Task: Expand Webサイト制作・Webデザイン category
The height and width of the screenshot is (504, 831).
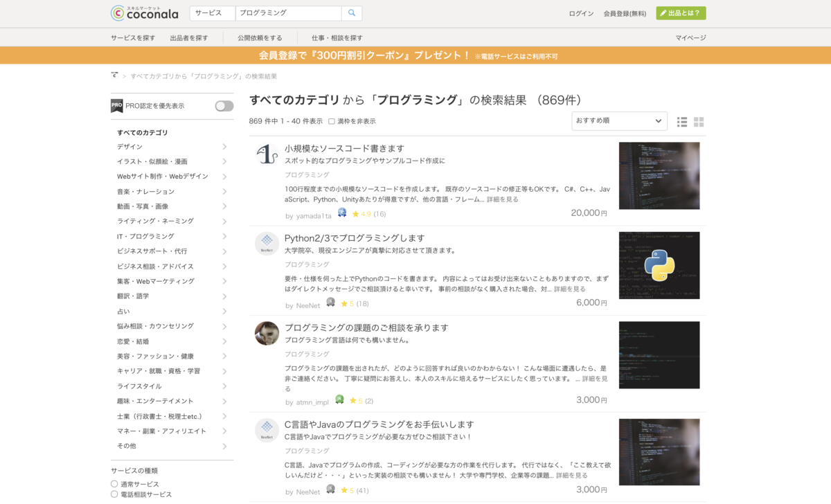Action: tap(224, 177)
